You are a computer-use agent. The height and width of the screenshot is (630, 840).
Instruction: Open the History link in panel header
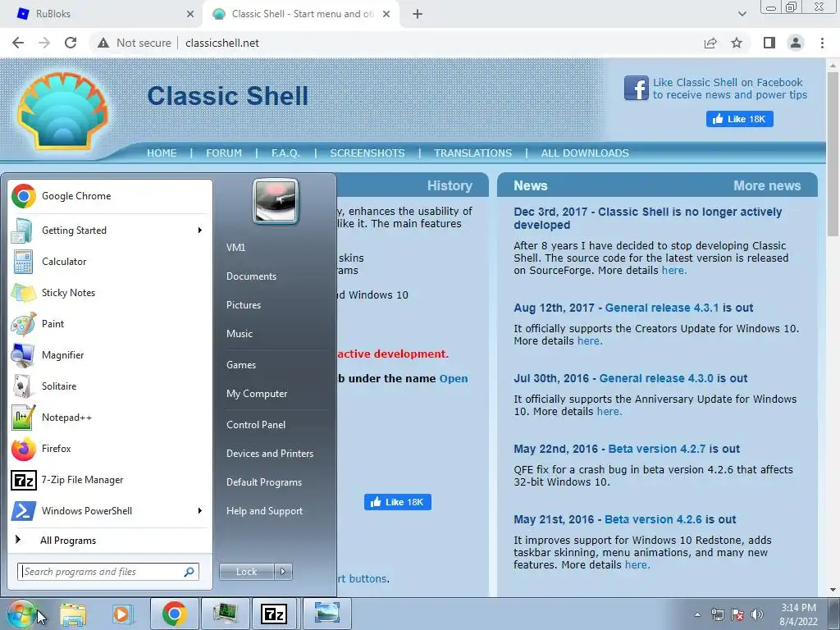tap(450, 186)
